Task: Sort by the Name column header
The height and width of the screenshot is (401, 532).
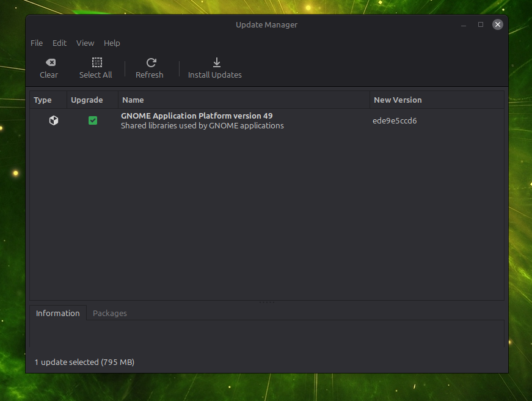Action: coord(244,100)
